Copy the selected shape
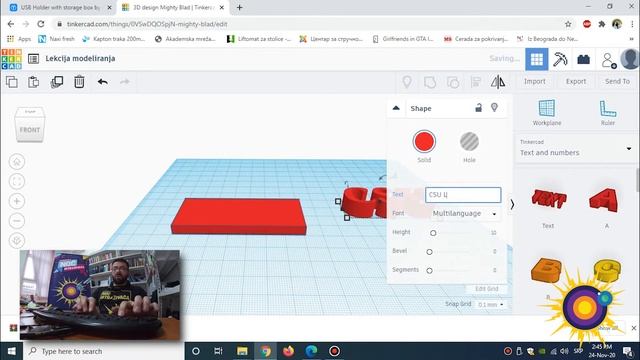The width and height of the screenshot is (640, 360). (x=12, y=82)
